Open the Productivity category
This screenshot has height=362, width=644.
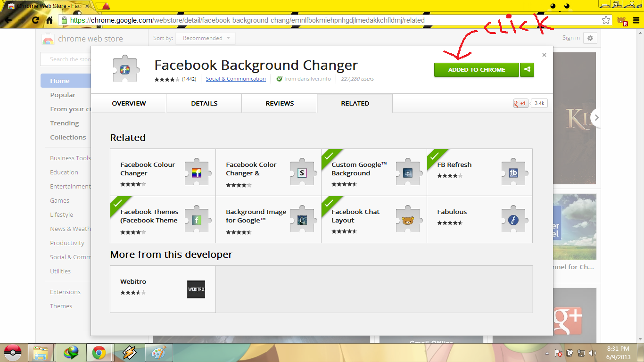[x=67, y=243]
